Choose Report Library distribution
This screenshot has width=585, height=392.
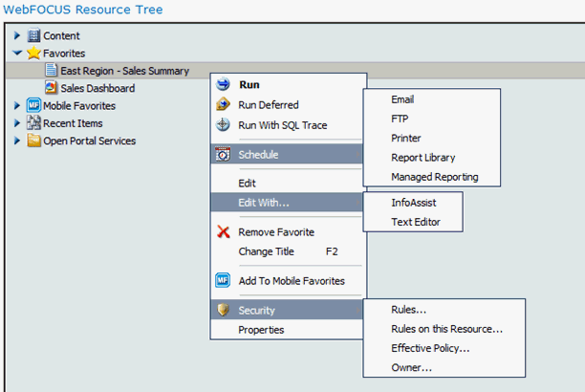coord(432,158)
